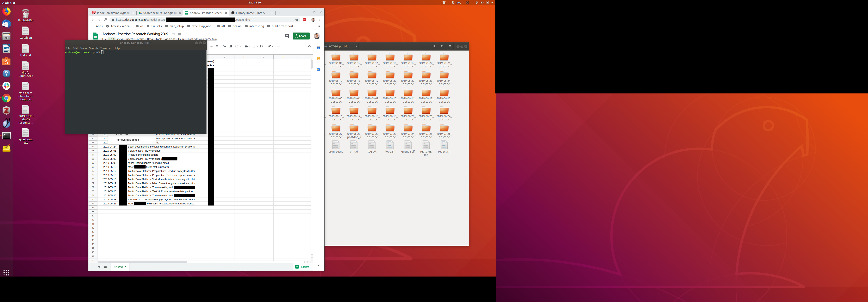868x302 pixels.
Task: Open the borders tool in Sheets toolbar
Action: (231, 46)
